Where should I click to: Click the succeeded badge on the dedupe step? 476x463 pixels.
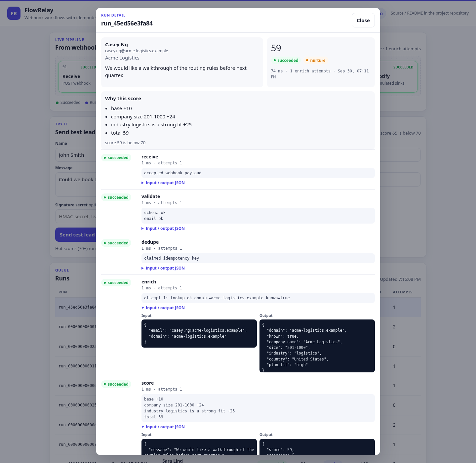point(116,243)
